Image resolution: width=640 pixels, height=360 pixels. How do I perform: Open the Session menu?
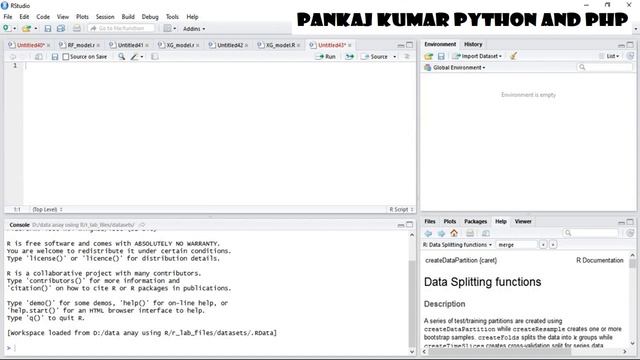click(x=105, y=17)
